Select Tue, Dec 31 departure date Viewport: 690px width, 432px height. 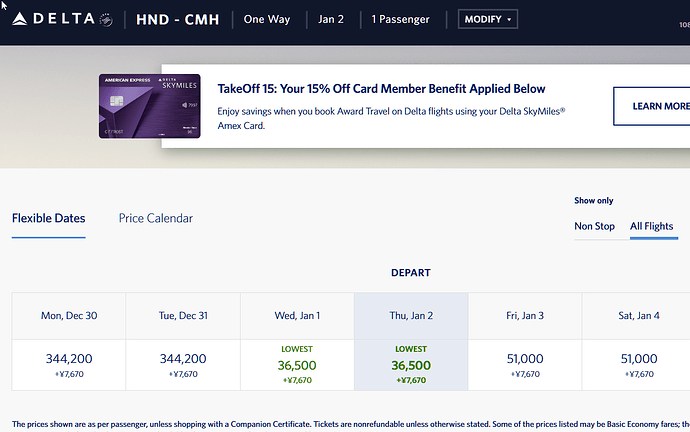[x=183, y=316]
